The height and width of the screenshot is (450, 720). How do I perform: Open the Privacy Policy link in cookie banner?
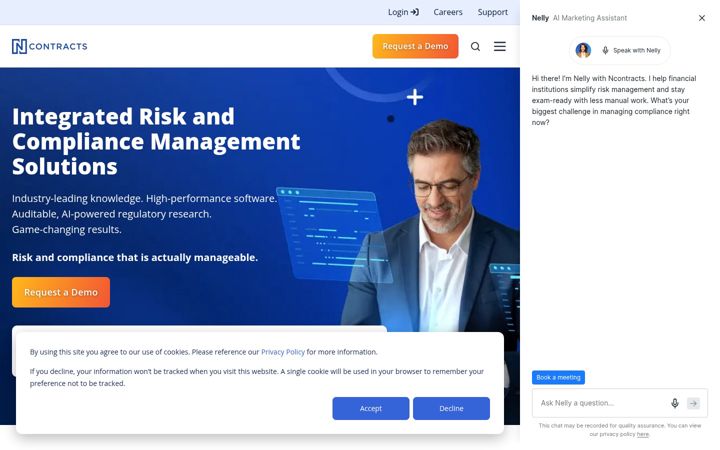tap(283, 352)
